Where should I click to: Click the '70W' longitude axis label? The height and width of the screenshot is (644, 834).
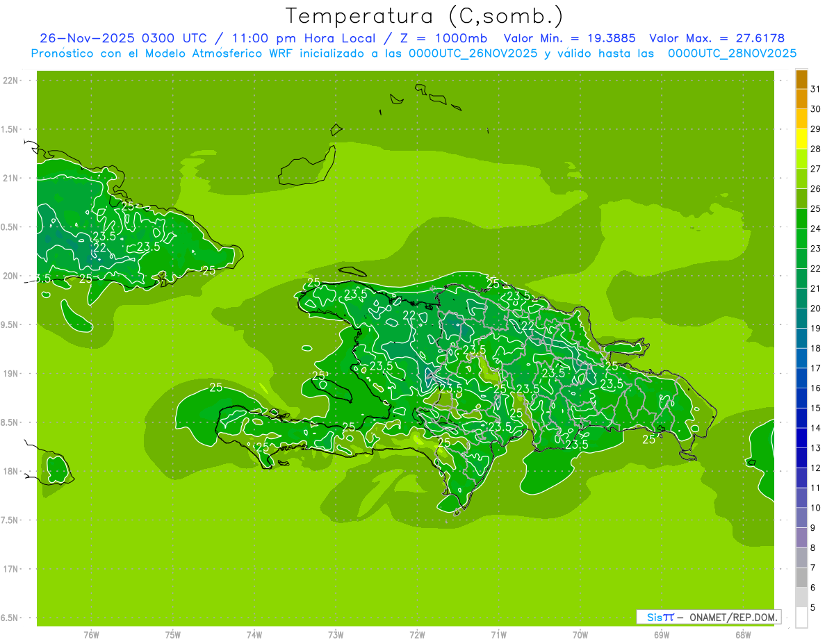click(x=580, y=635)
